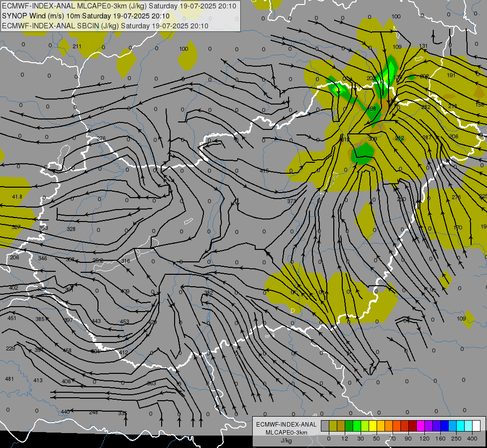The image size is (487, 448).
Task: Click the map value 415
Action: click(264, 171)
